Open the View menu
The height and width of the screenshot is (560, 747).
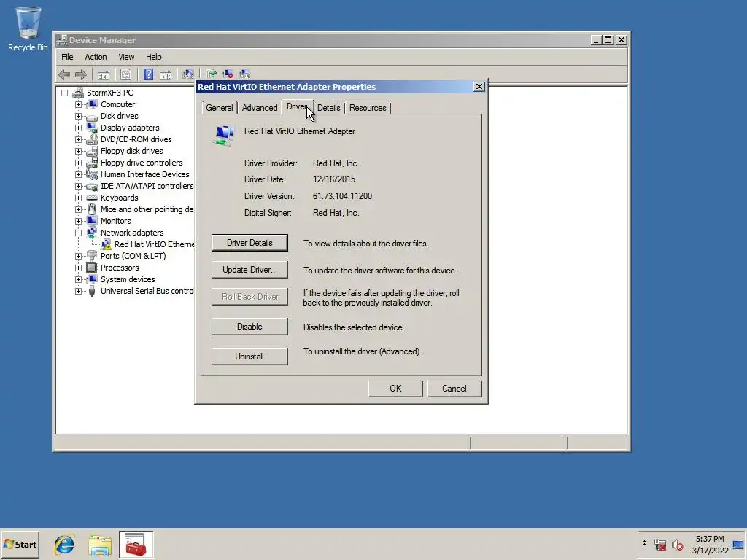tap(126, 57)
